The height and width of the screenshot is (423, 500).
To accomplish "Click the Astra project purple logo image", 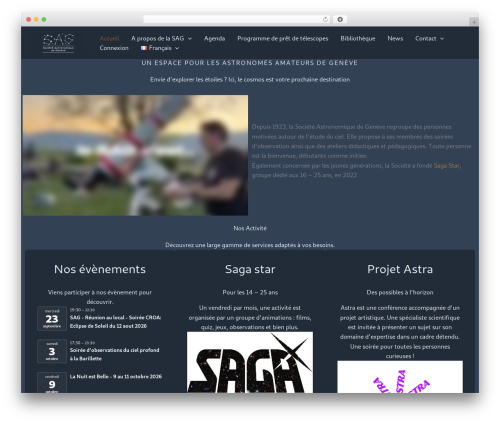I will [x=400, y=377].
